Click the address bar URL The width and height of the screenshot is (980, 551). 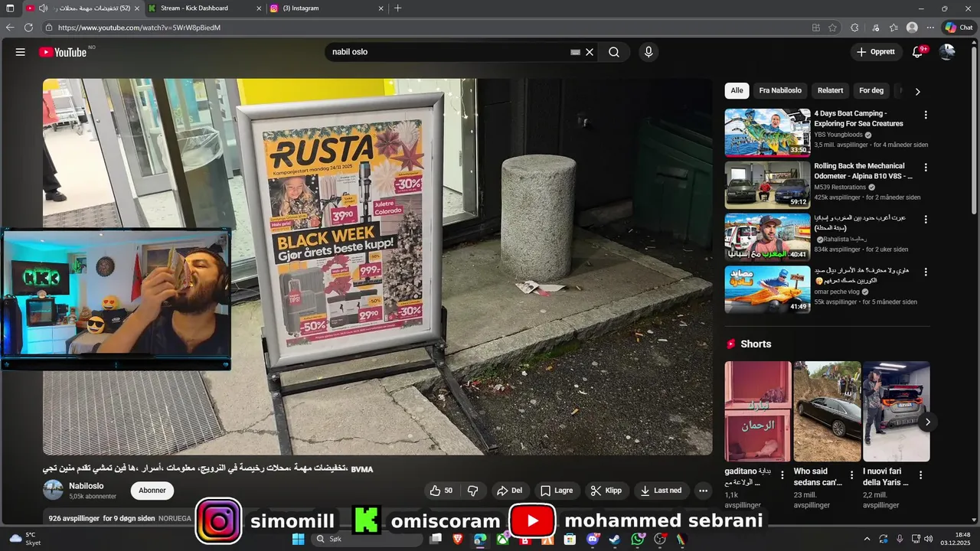139,28
